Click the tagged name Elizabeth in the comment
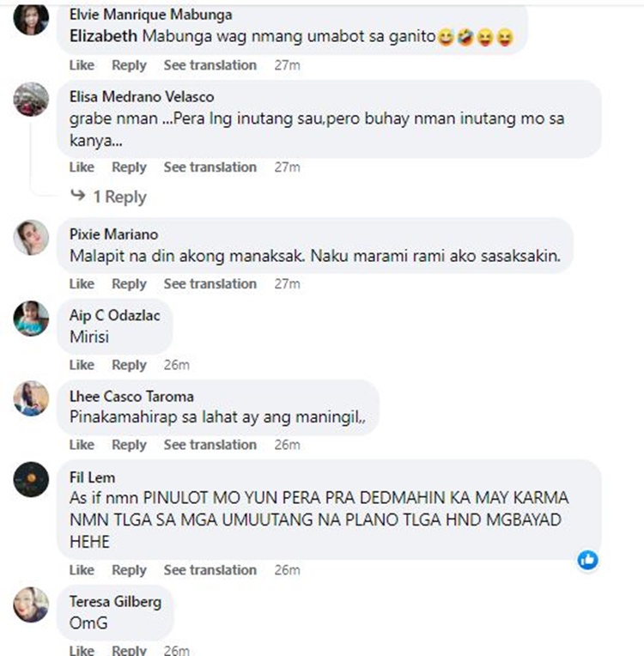644x656 pixels. click(x=103, y=36)
